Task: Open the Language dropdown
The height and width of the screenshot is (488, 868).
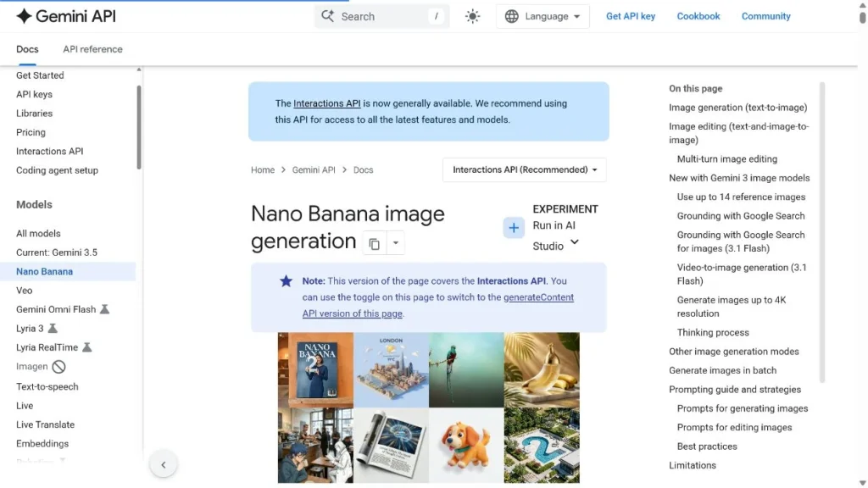Action: [x=542, y=17]
